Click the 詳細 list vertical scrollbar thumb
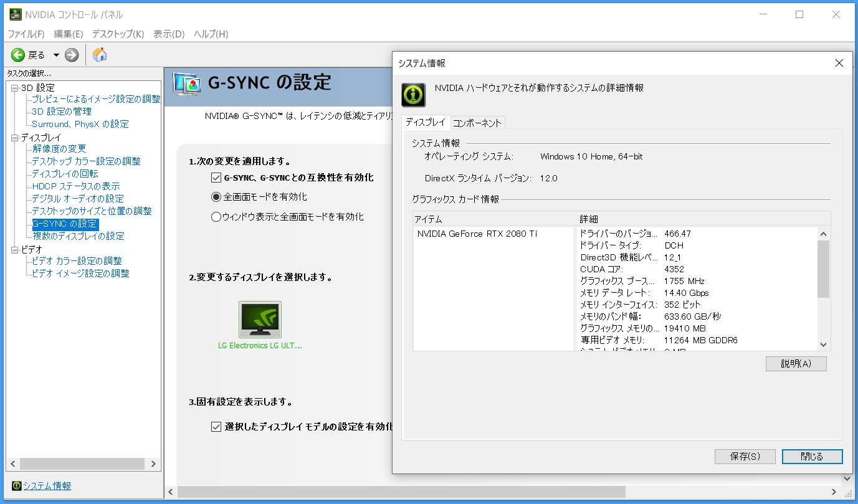Image resolution: width=858 pixels, height=504 pixels. click(823, 269)
